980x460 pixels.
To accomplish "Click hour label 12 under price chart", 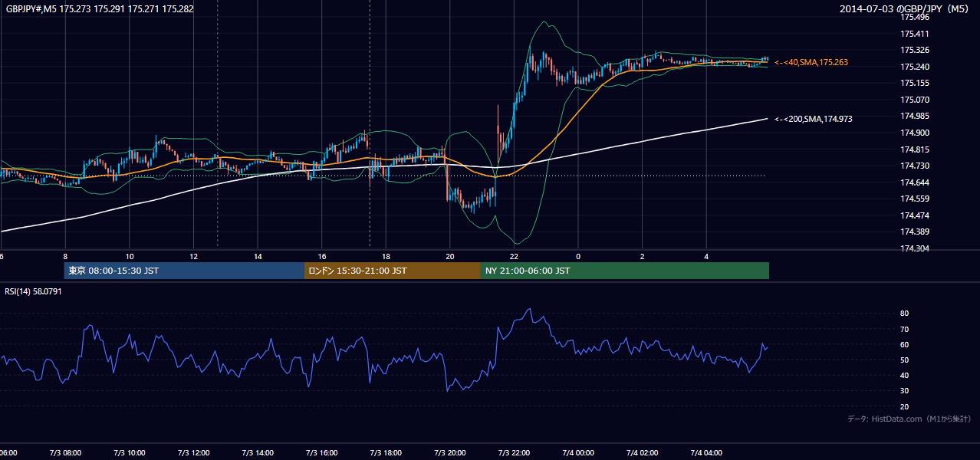I will 194,257.
